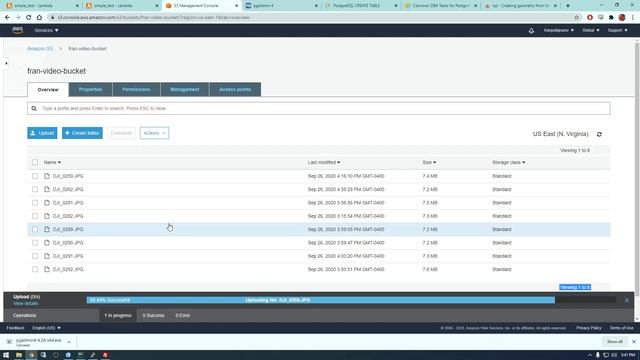The height and width of the screenshot is (360, 640).
Task: Check the box for DJI_0292.JPG
Action: pos(35,269)
